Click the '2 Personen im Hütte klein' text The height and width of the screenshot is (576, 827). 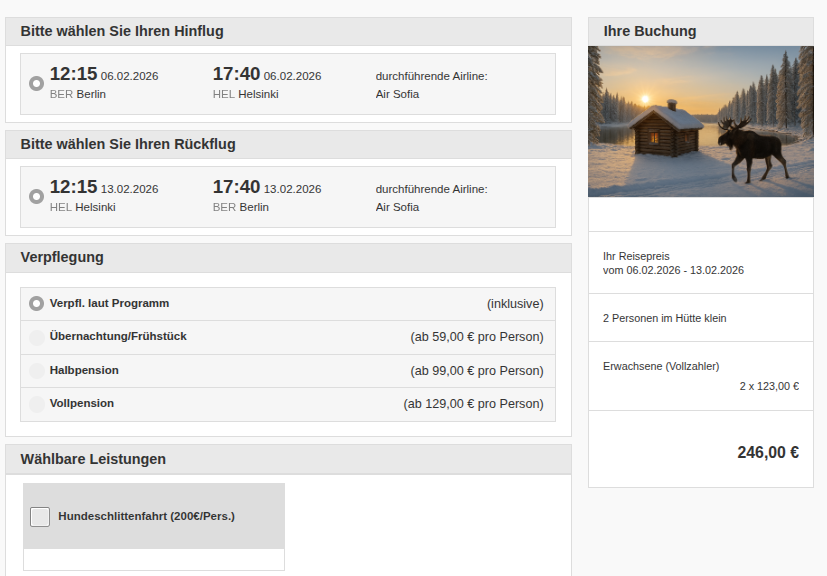click(x=664, y=318)
